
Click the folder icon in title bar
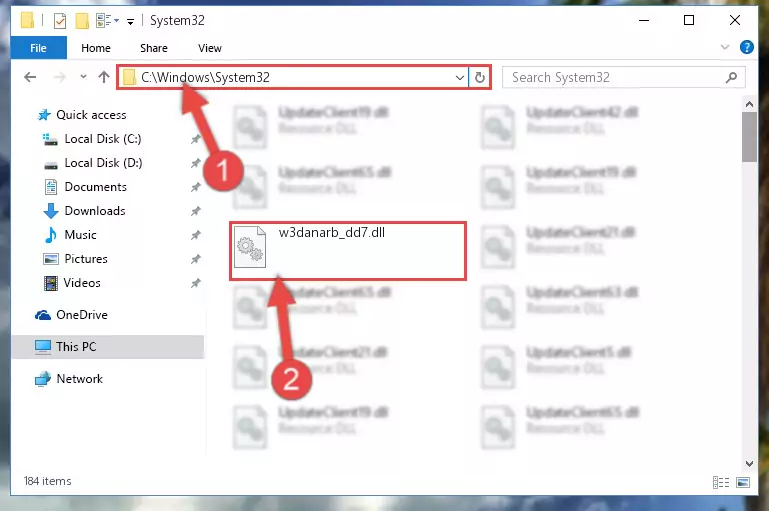click(27, 21)
